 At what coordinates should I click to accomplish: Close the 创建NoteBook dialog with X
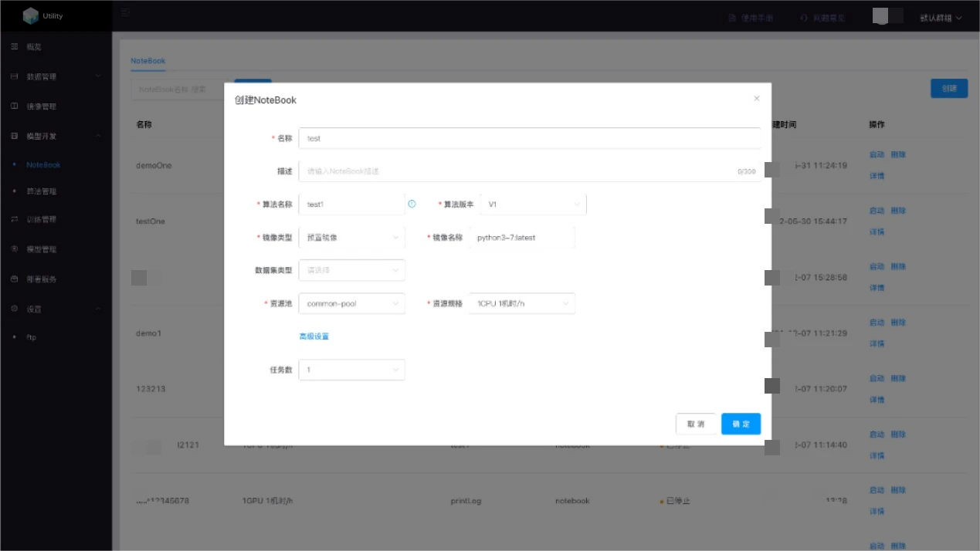[x=756, y=99]
